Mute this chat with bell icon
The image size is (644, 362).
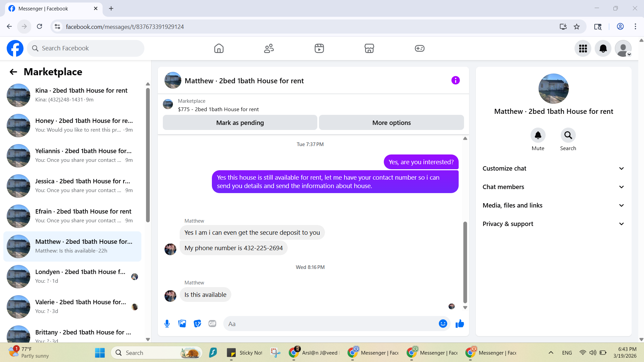pos(538,135)
